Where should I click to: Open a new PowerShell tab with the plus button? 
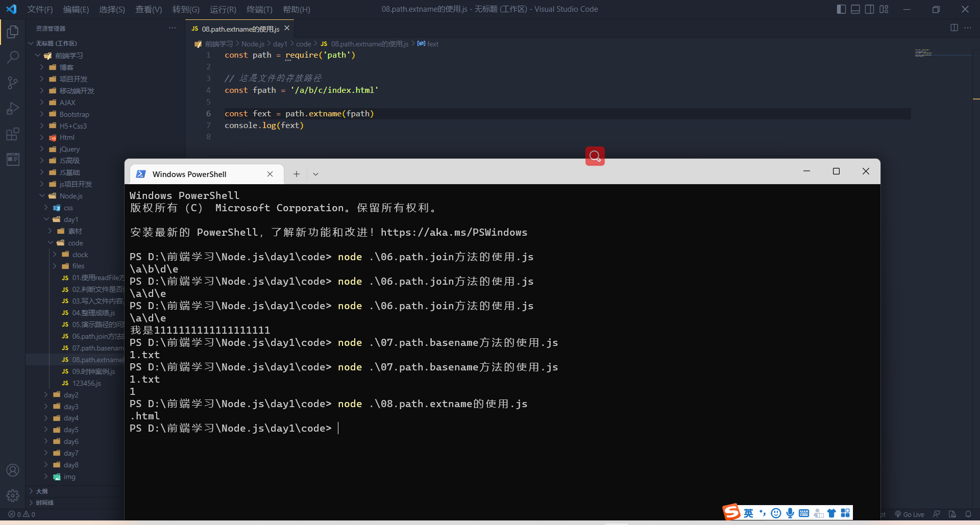pos(296,174)
